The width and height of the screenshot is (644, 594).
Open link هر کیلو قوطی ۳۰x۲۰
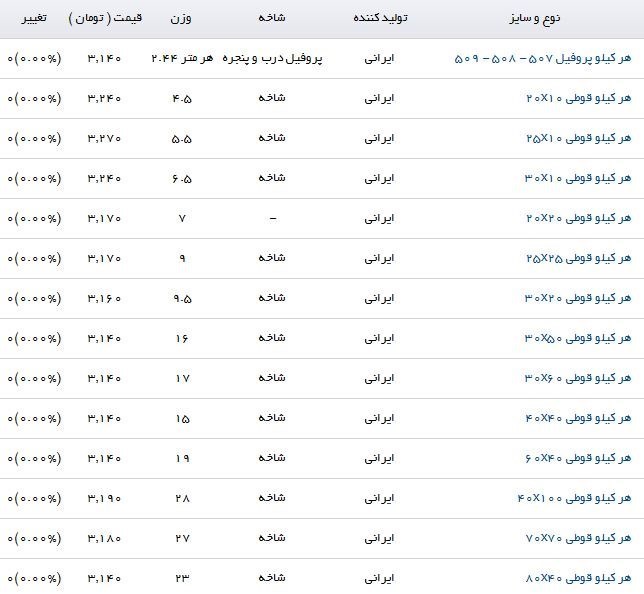click(578, 299)
